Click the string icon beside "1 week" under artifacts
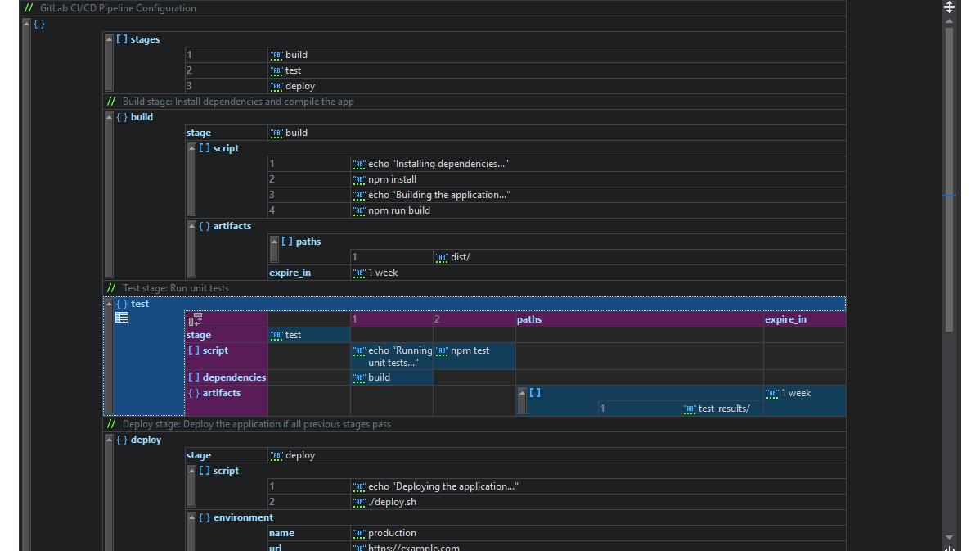This screenshot has width=980, height=551. (358, 273)
